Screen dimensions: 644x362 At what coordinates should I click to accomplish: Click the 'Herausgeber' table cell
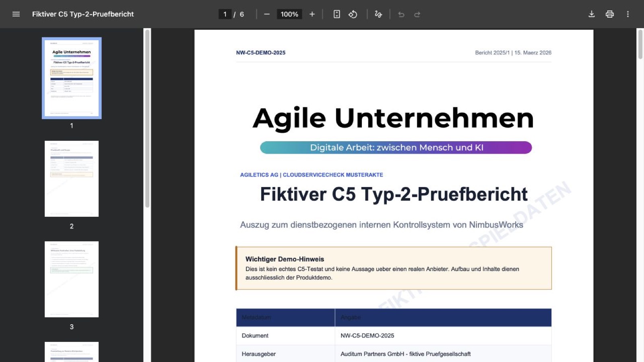[x=285, y=354]
